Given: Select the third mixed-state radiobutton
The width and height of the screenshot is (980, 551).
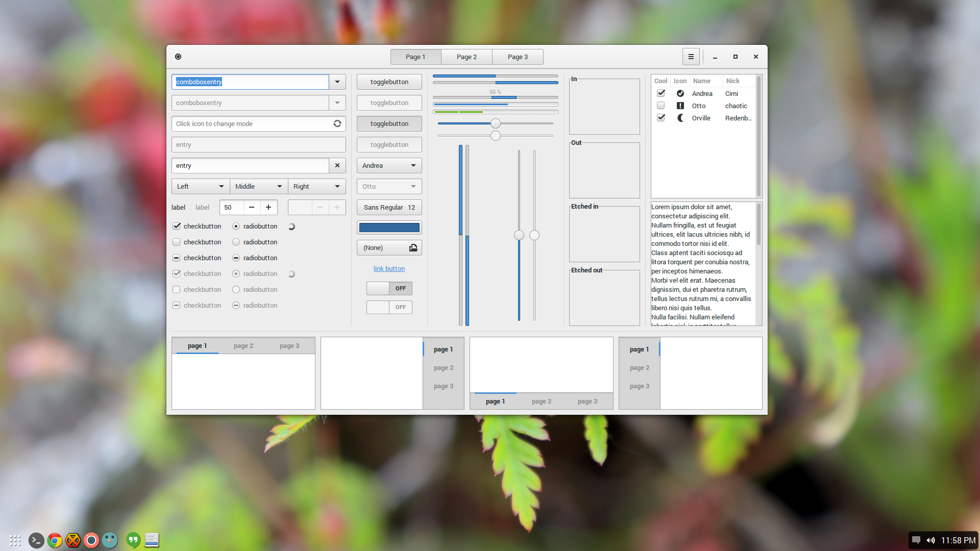Looking at the screenshot, I should click(x=236, y=258).
